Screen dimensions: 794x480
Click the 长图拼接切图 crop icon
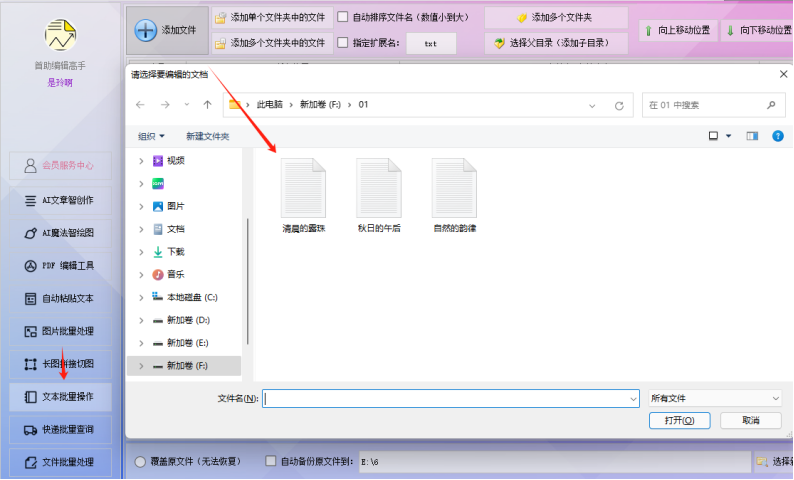pyautogui.click(x=30, y=364)
